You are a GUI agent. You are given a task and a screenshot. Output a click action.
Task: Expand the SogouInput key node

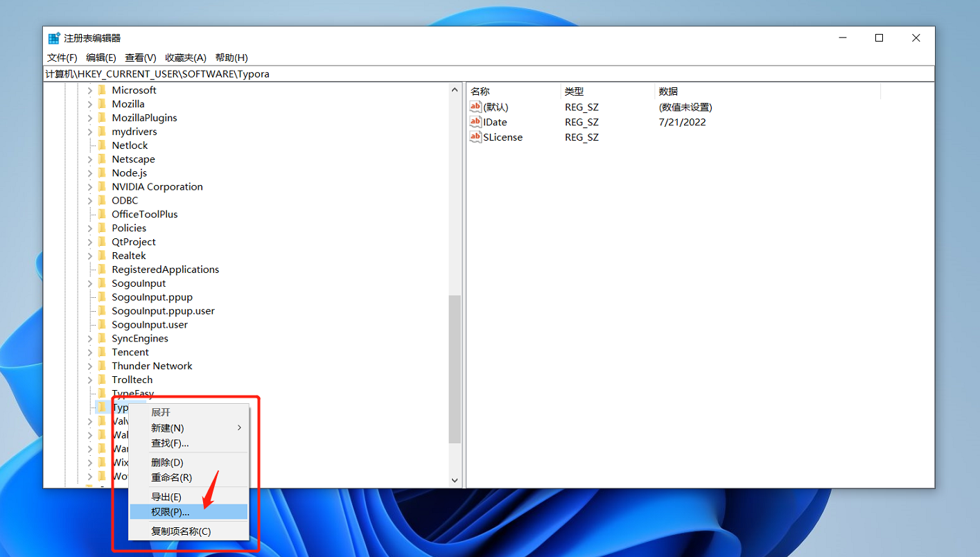90,283
